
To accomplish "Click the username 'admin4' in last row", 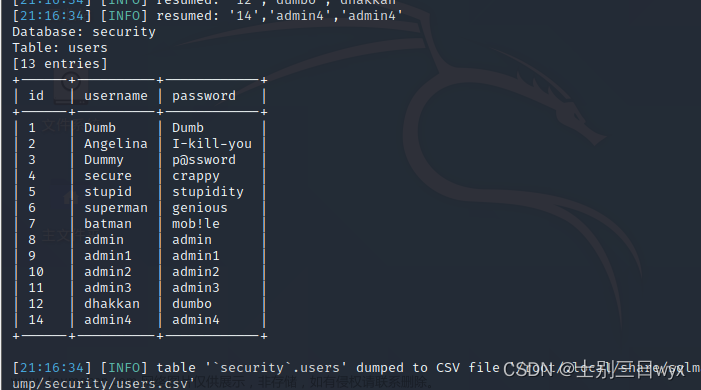I will [108, 320].
